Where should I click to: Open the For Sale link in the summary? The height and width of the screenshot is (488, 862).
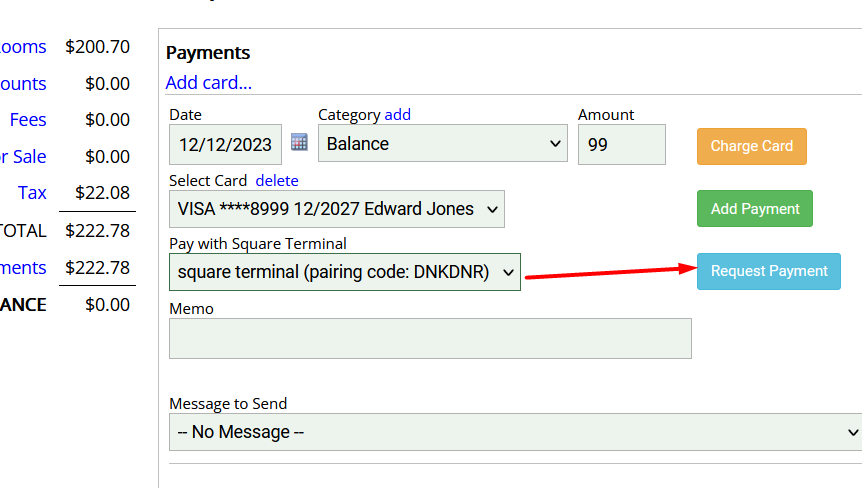[23, 157]
